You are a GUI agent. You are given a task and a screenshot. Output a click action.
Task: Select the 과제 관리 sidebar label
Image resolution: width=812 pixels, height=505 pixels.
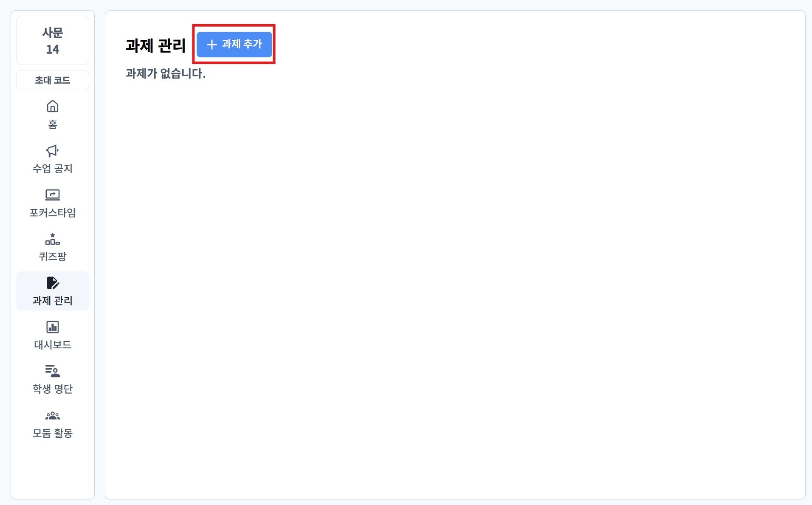tap(53, 301)
